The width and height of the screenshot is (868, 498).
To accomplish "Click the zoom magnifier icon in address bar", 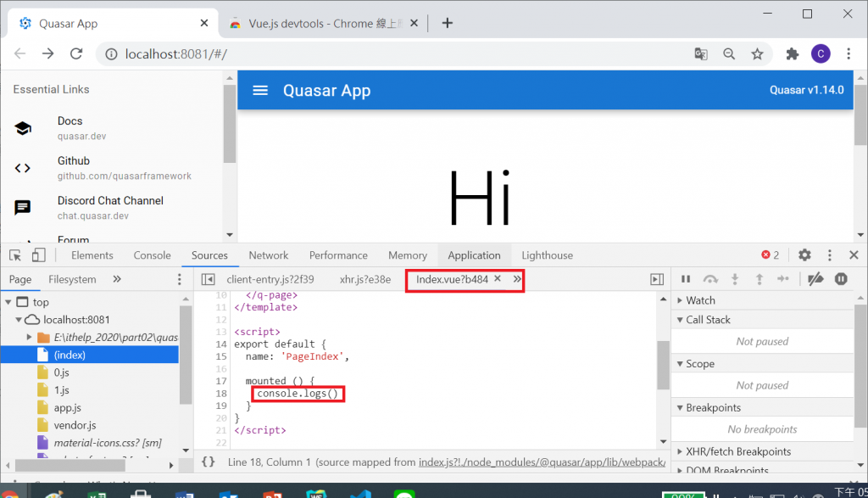I will pyautogui.click(x=729, y=53).
